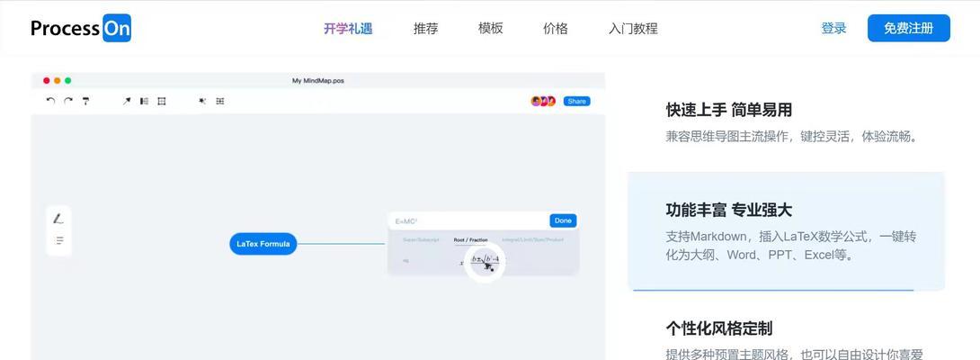Viewport: 980px width, 360px height.
Task: Click the sparkle style icon in toolbar
Action: [202, 101]
